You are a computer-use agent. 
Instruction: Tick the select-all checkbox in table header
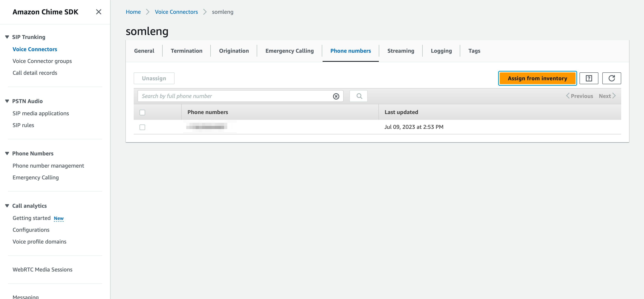[x=142, y=112]
